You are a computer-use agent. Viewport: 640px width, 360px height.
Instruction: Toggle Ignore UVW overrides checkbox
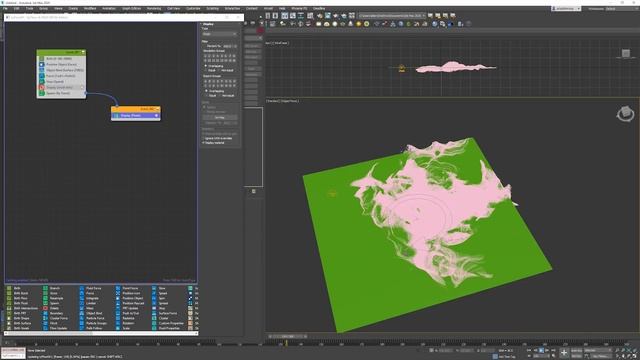tap(218, 138)
